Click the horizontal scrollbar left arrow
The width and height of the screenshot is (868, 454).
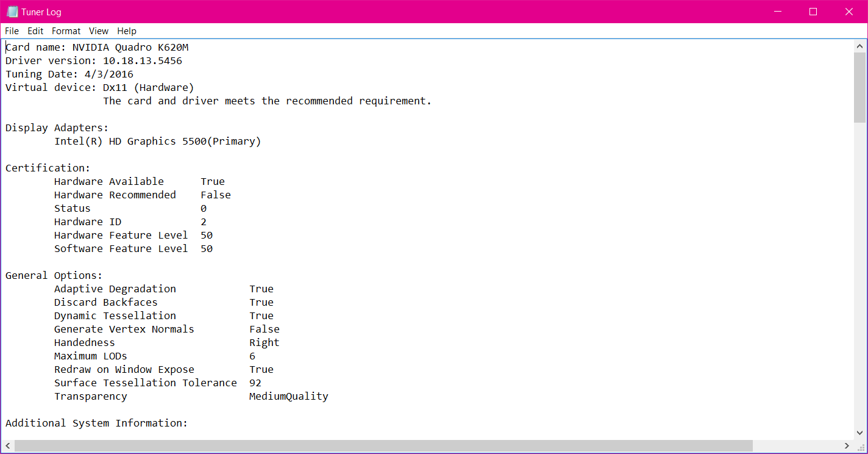(8, 445)
